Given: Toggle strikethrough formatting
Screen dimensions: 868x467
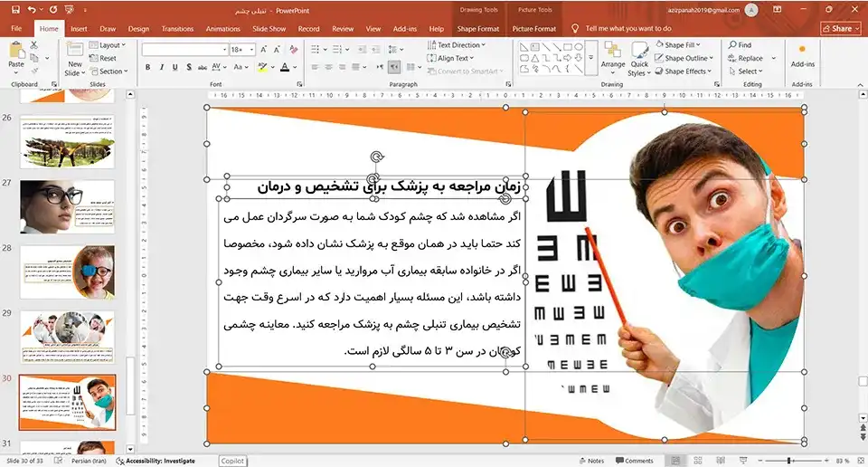Looking at the screenshot, I should [x=203, y=67].
